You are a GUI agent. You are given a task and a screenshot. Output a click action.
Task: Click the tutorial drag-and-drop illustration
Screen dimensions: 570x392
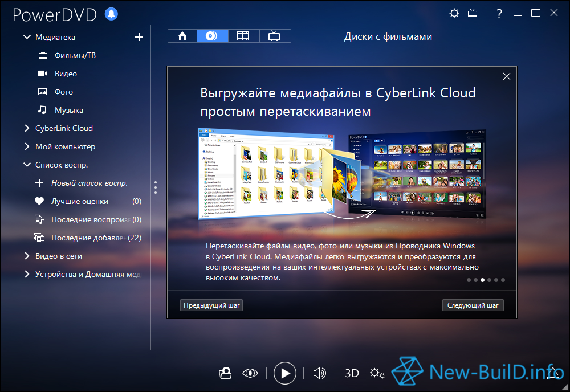pos(341,174)
